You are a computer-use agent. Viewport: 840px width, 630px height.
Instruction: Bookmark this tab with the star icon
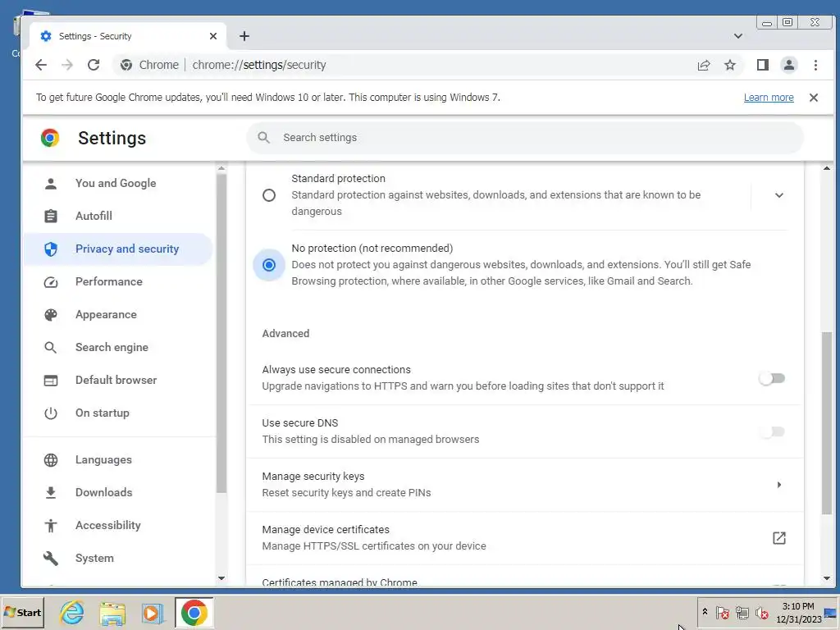(x=729, y=65)
